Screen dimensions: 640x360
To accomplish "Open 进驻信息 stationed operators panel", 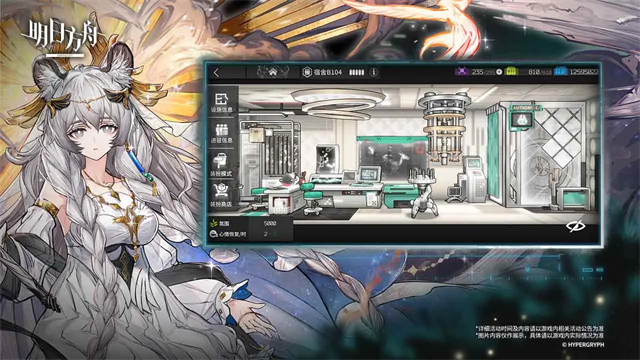I will pyautogui.click(x=222, y=133).
